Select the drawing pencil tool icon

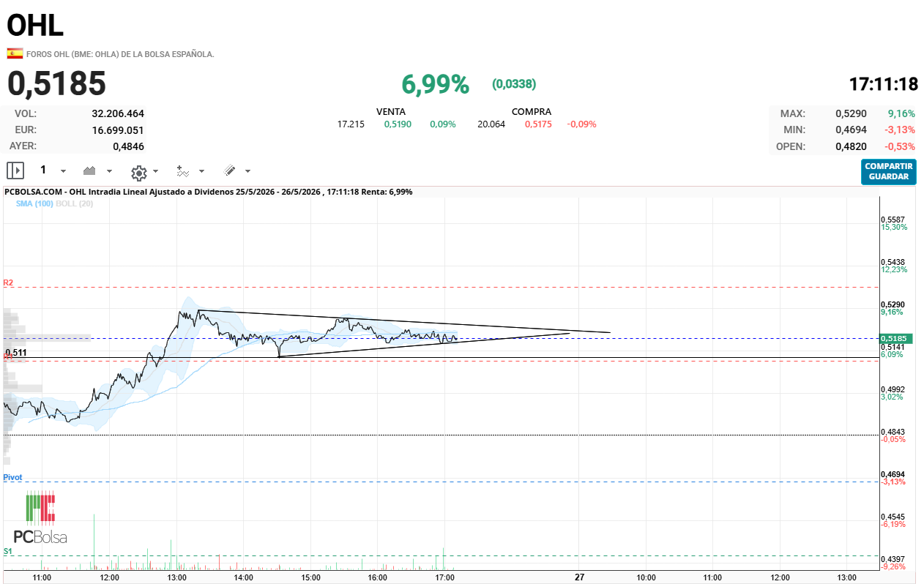point(229,171)
